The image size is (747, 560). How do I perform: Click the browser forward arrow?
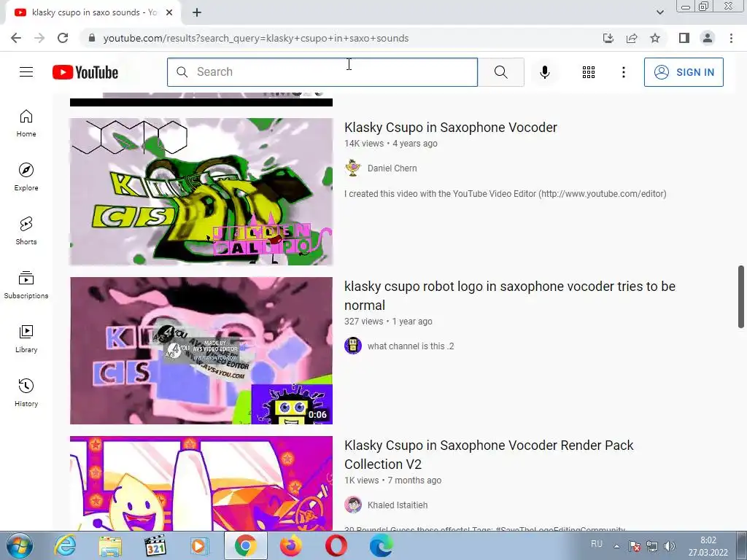tap(39, 38)
